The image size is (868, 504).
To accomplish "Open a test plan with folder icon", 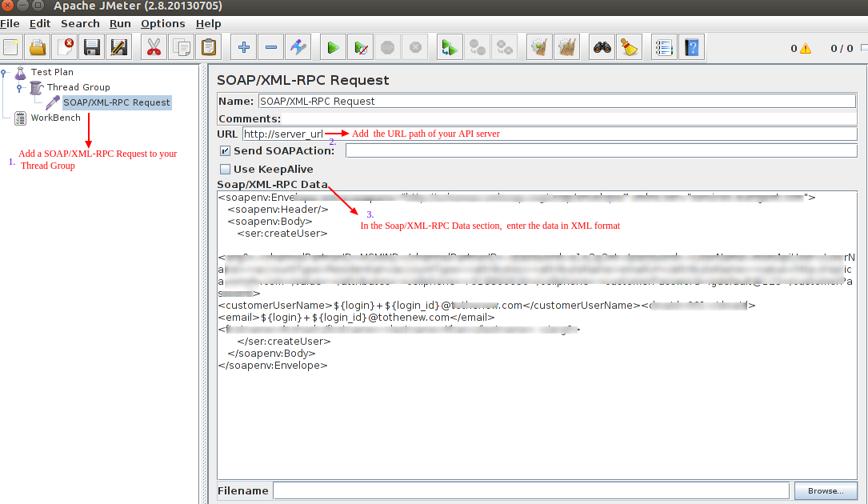I will click(x=38, y=48).
